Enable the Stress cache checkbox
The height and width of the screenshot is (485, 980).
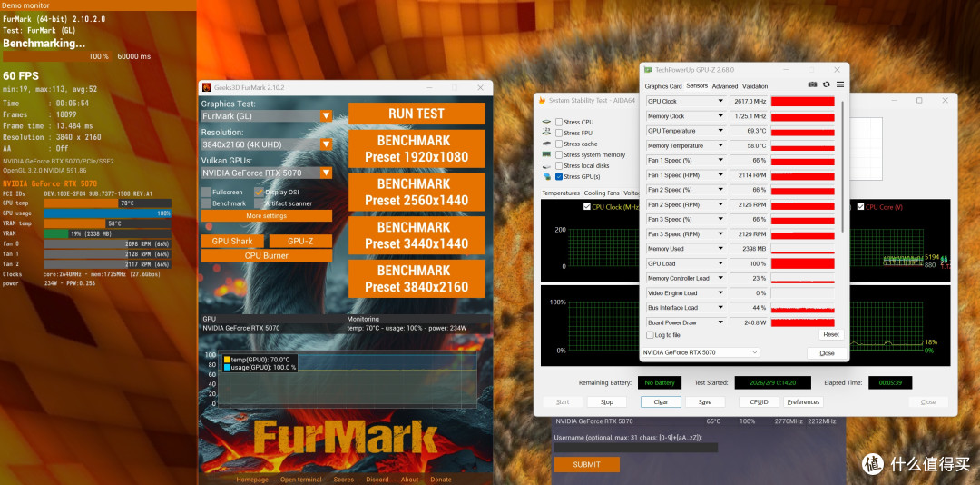point(559,144)
